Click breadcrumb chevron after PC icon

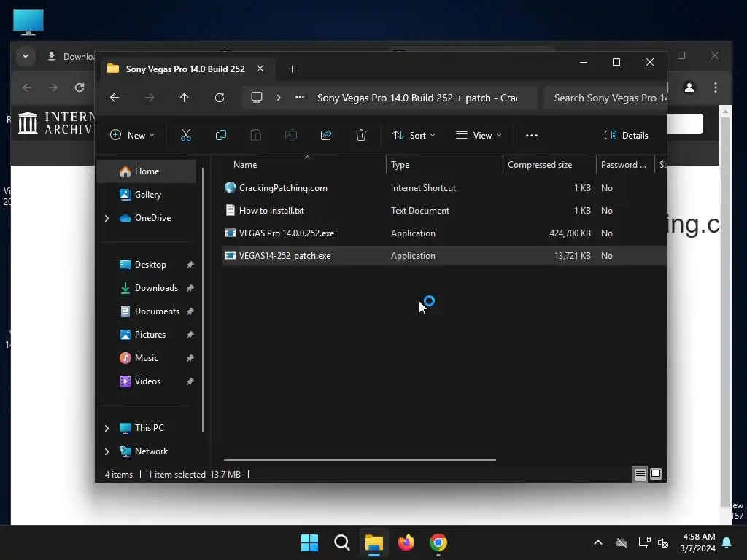click(279, 98)
